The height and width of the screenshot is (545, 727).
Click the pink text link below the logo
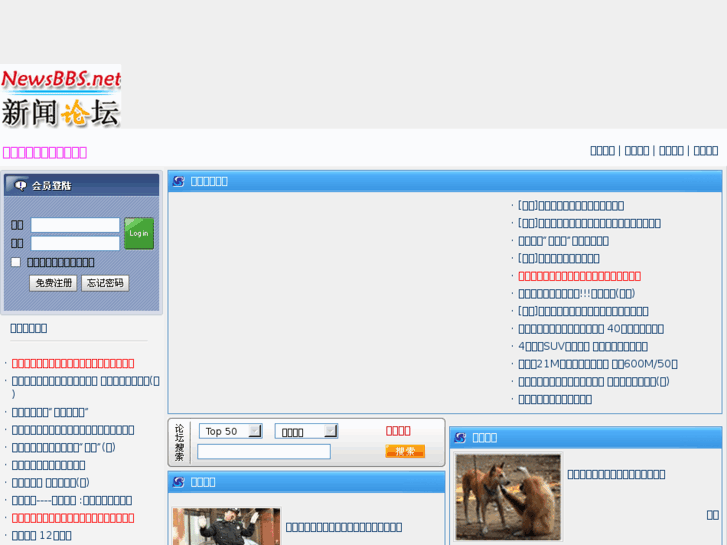[45, 153]
